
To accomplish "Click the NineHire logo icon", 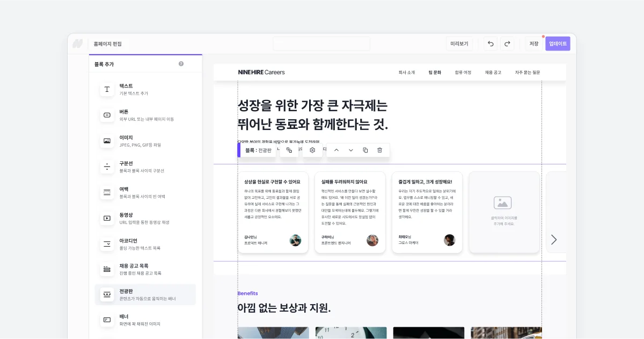I will pos(78,44).
